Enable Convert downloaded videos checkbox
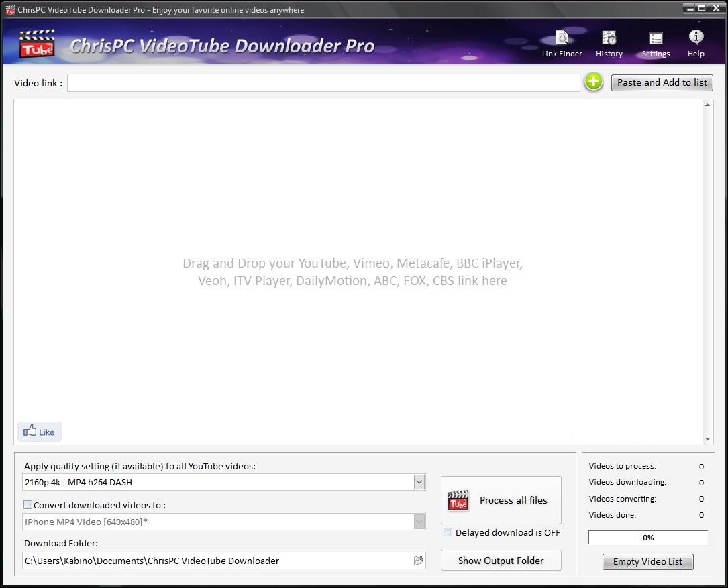The height and width of the screenshot is (588, 728). [28, 504]
